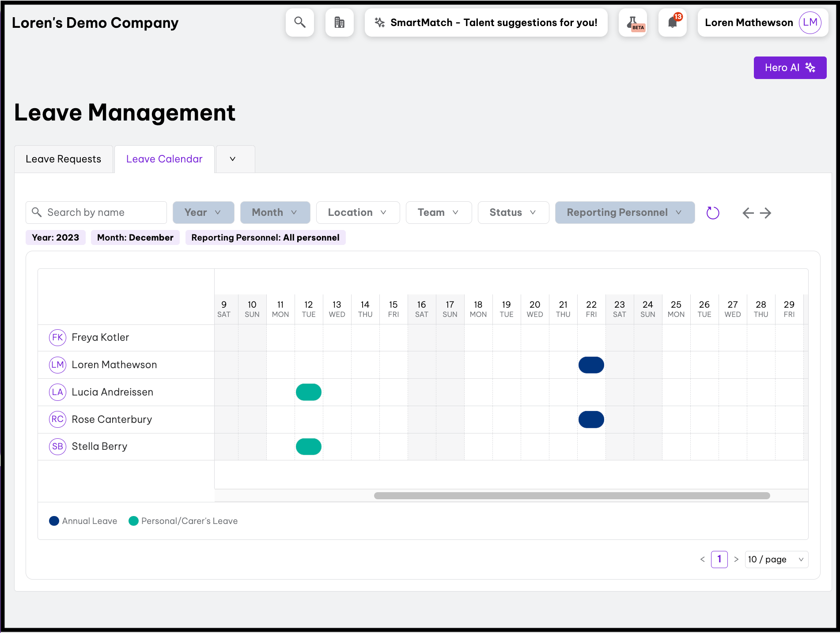Toggle the Personal/Carer's Leave legend item
840x633 pixels.
tap(183, 521)
